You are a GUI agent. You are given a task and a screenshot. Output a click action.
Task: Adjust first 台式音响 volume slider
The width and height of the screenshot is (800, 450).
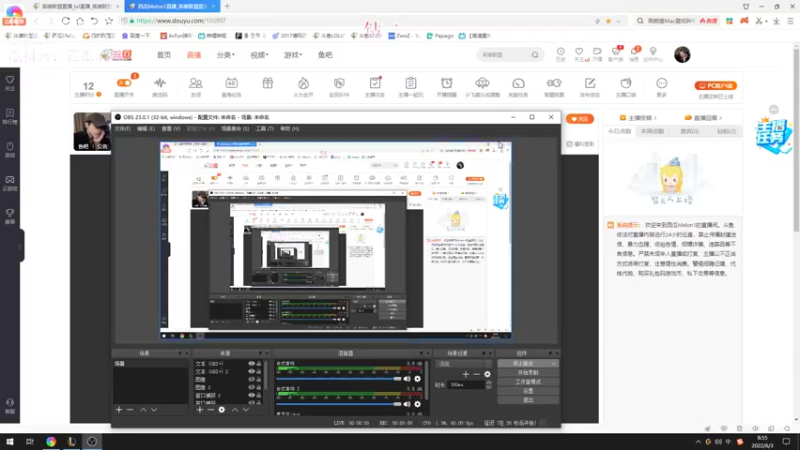pos(339,379)
